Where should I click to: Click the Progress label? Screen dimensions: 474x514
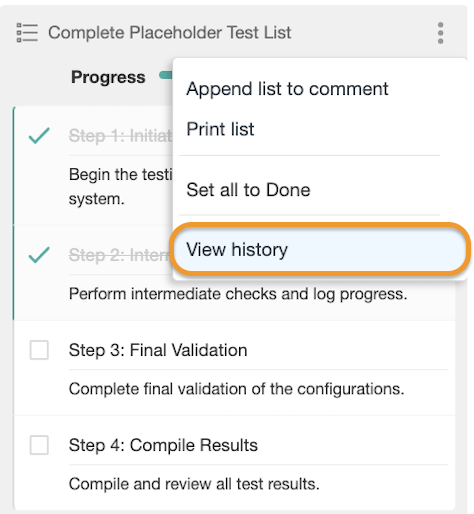(x=108, y=77)
